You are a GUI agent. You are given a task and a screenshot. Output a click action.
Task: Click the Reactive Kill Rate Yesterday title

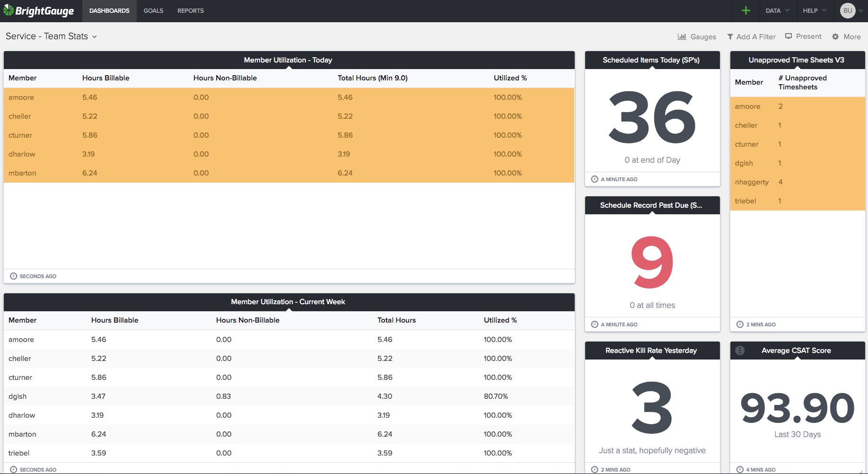(x=651, y=351)
